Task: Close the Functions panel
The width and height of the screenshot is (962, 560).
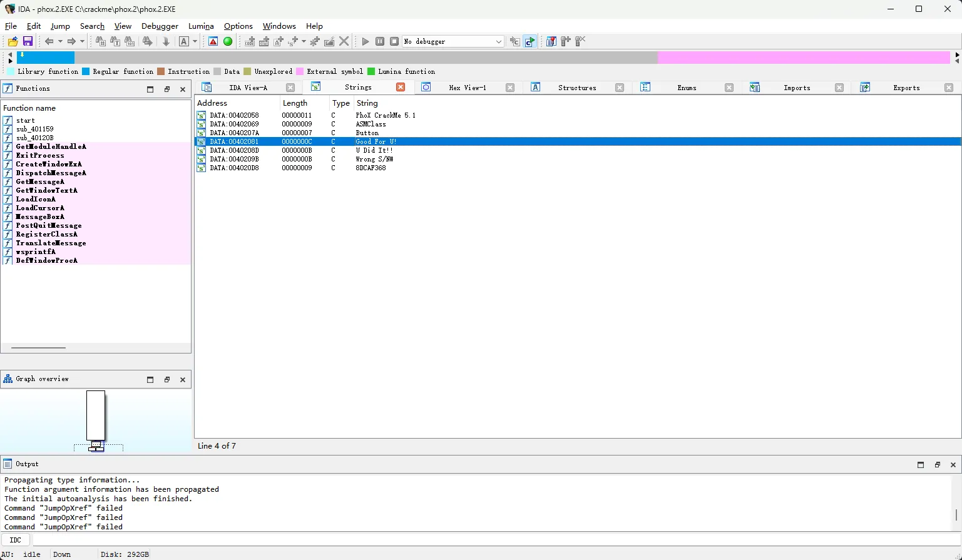Action: click(183, 89)
